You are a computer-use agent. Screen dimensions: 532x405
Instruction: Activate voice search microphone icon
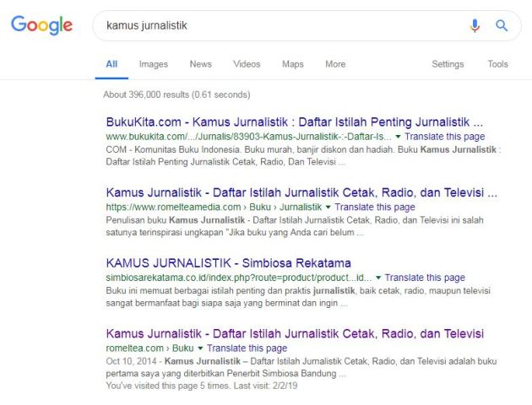[x=475, y=26]
